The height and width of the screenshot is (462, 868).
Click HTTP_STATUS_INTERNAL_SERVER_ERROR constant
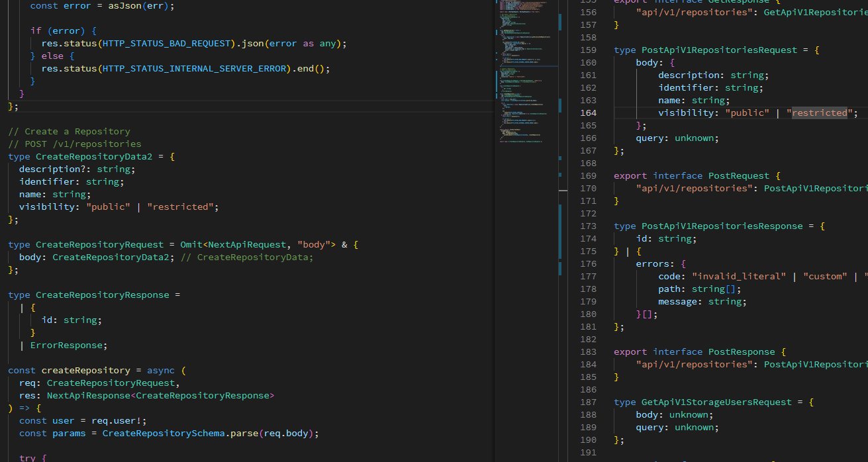point(195,68)
